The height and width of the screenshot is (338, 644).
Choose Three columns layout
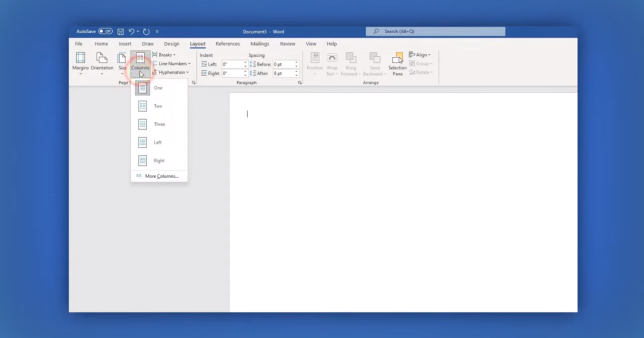tap(159, 124)
